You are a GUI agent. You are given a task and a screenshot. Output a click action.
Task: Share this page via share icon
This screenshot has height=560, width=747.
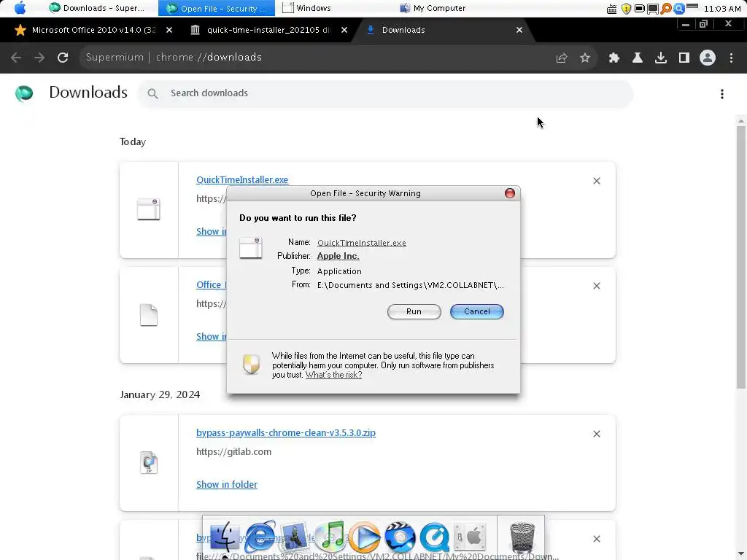point(561,58)
